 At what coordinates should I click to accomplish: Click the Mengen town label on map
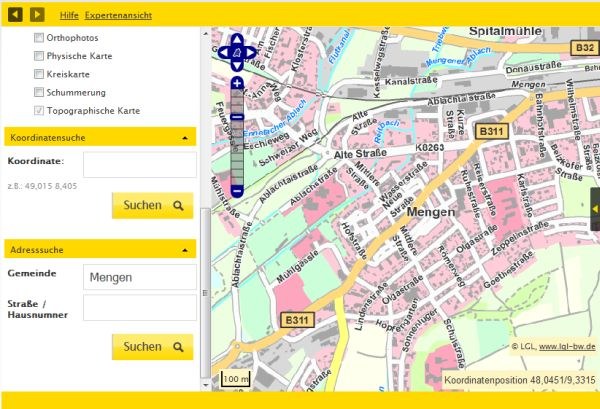point(431,212)
